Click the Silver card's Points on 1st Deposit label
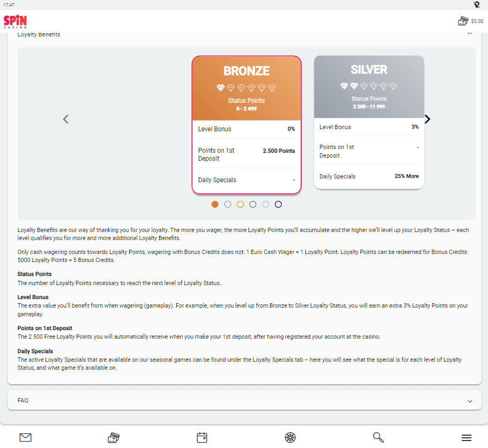Viewport: 488px width, 448px height. click(x=336, y=151)
